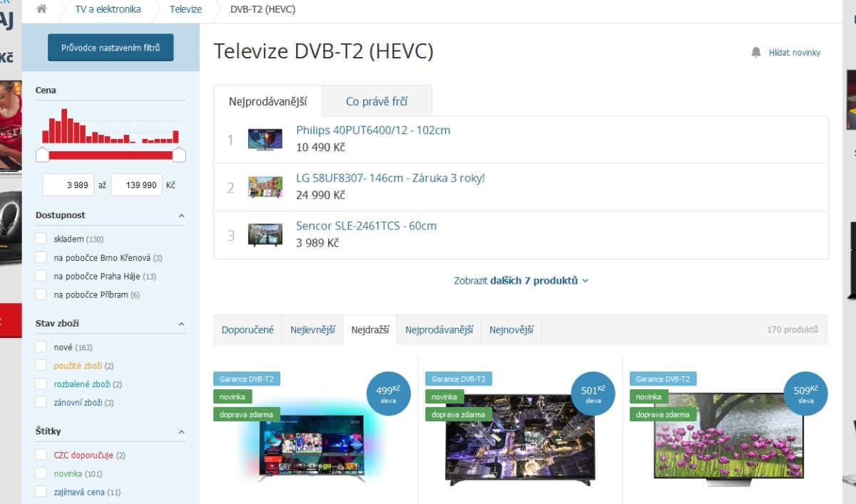Open the Nejlevnější sorting tab
This screenshot has height=504, width=856.
click(x=312, y=329)
